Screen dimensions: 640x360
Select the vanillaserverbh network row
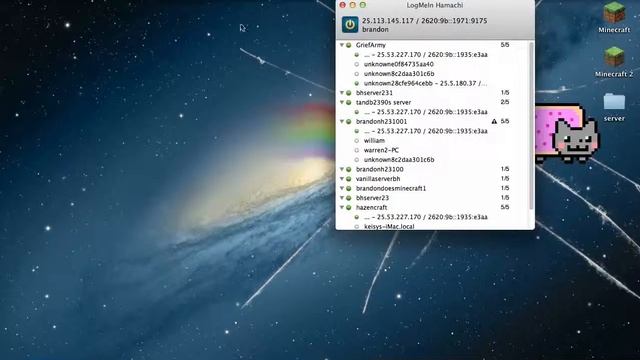coord(433,179)
